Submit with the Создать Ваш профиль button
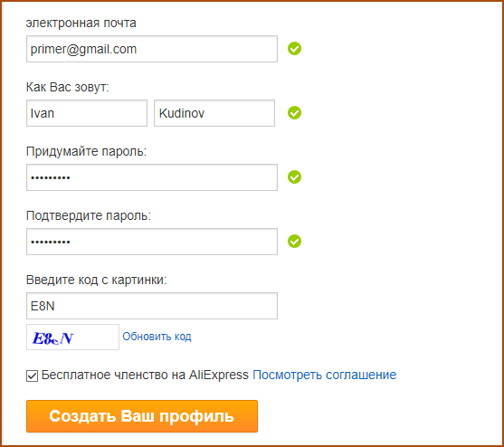The height and width of the screenshot is (447, 504). (142, 416)
